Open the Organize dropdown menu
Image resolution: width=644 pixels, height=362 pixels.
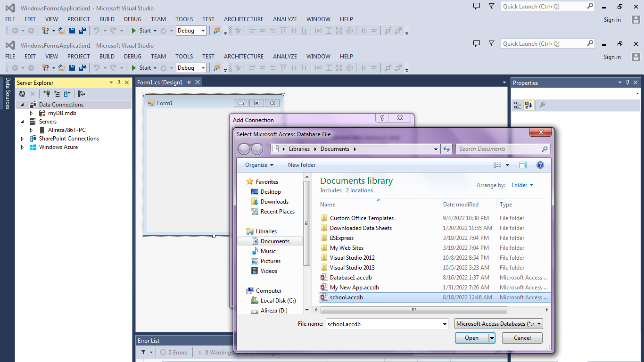pos(259,165)
